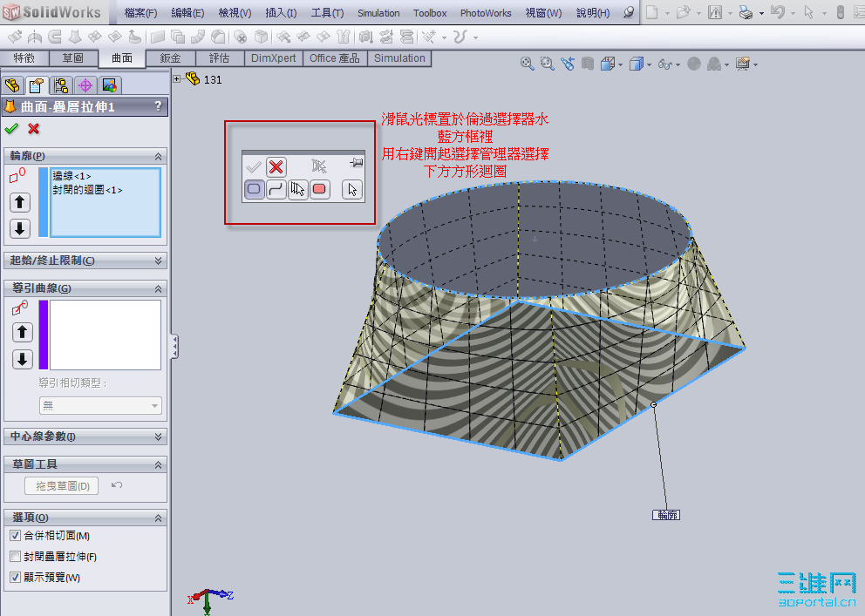Uncheck the 顯示預覽 checkbox
The width and height of the screenshot is (865, 616).
click(15, 578)
